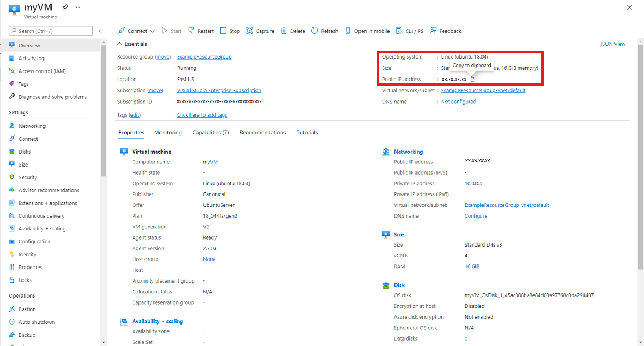Click None link for Host group
The height and width of the screenshot is (346, 644).
click(x=209, y=259)
